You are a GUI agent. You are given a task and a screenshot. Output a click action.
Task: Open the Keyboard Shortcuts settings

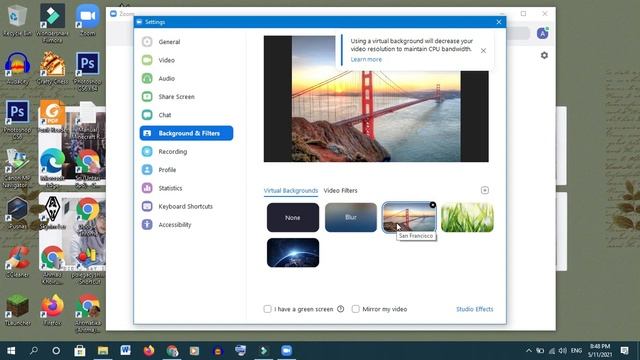click(x=186, y=207)
